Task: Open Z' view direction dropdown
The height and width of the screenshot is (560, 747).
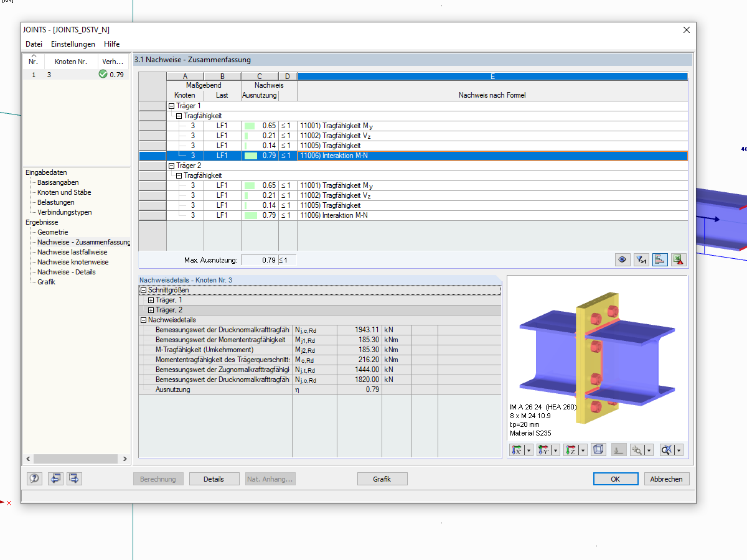Action: point(582,450)
